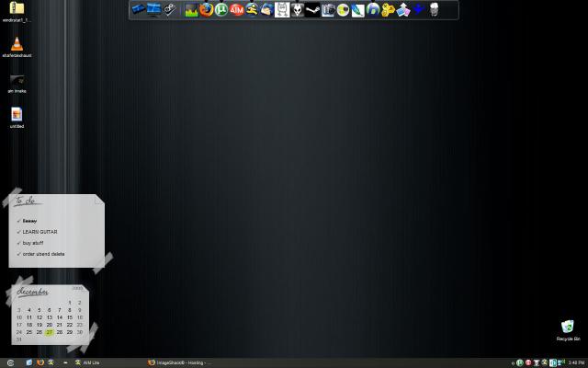Open the white robot dock icon
588x368 pixels.
click(282, 10)
